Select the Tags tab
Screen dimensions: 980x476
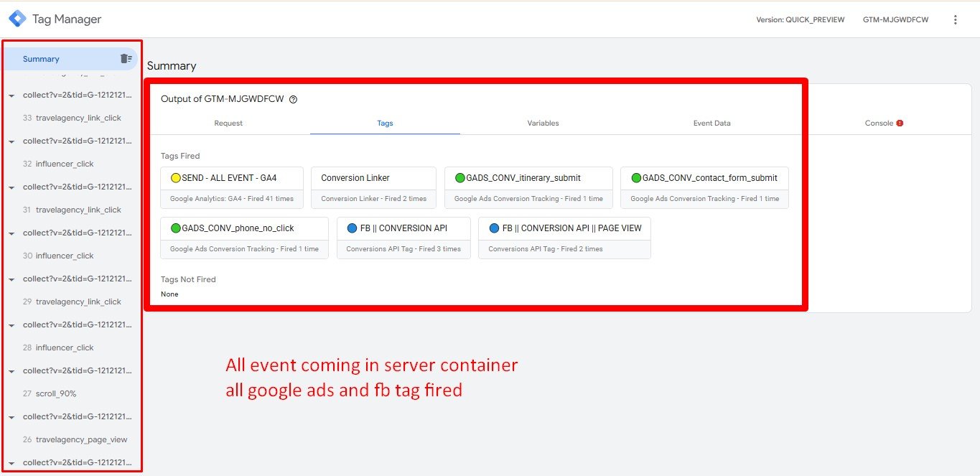click(x=385, y=123)
